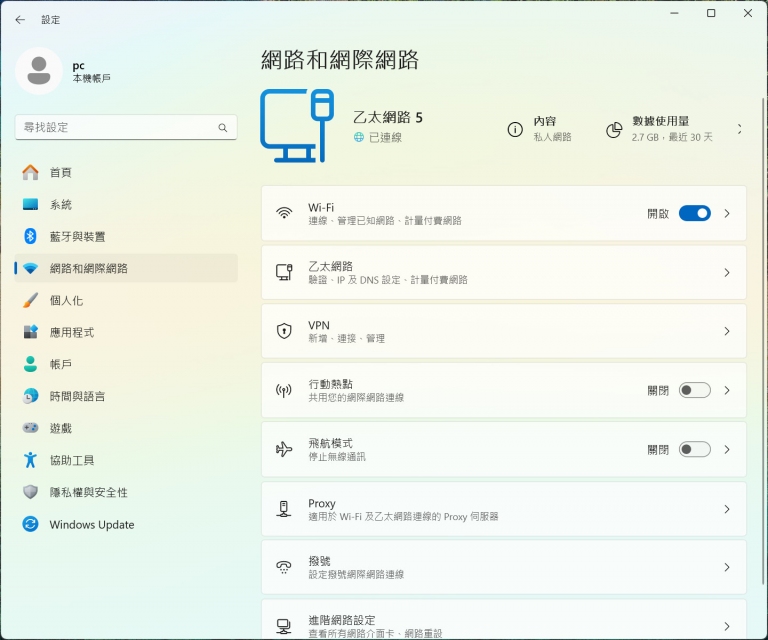The height and width of the screenshot is (640, 768).
Task: Click the 系統 monitor icon
Action: click(x=30, y=204)
